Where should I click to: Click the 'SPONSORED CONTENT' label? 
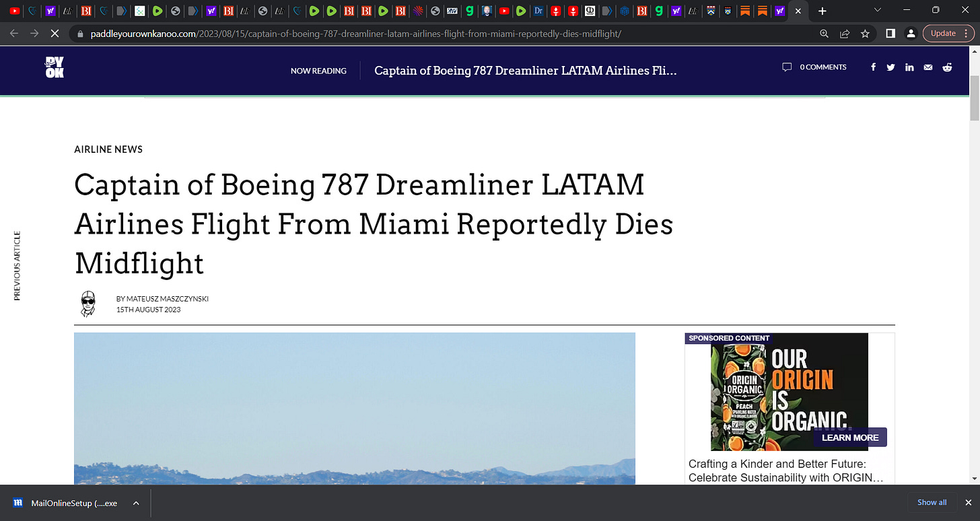pyautogui.click(x=729, y=338)
